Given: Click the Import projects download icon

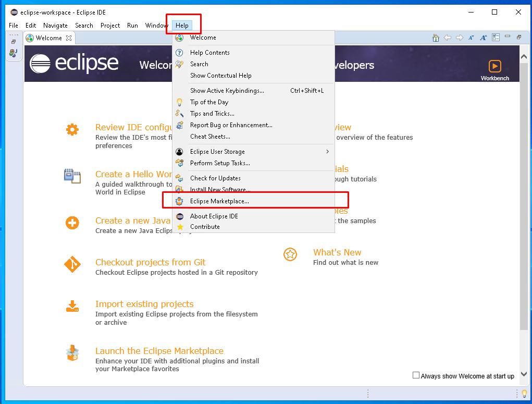Looking at the screenshot, I should click(x=72, y=306).
